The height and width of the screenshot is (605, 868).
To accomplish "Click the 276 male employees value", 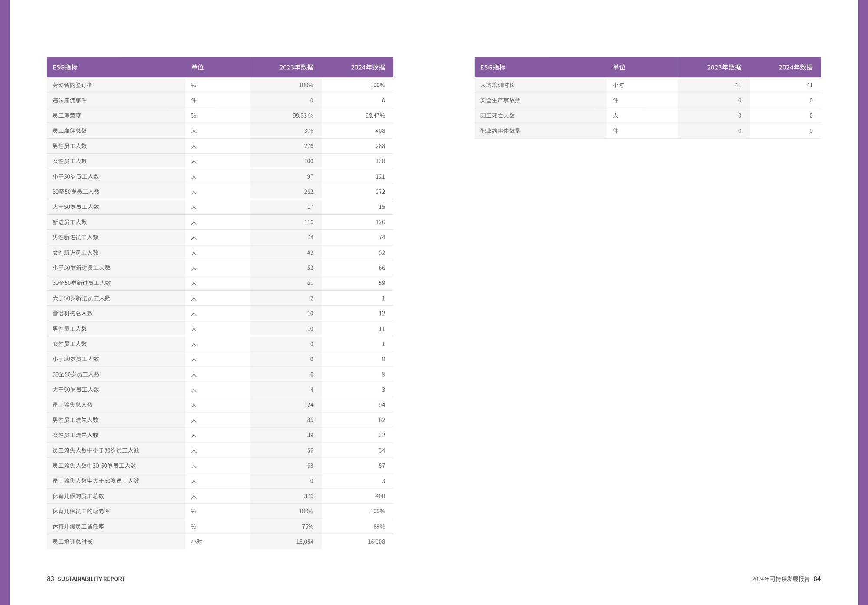I will tap(309, 146).
